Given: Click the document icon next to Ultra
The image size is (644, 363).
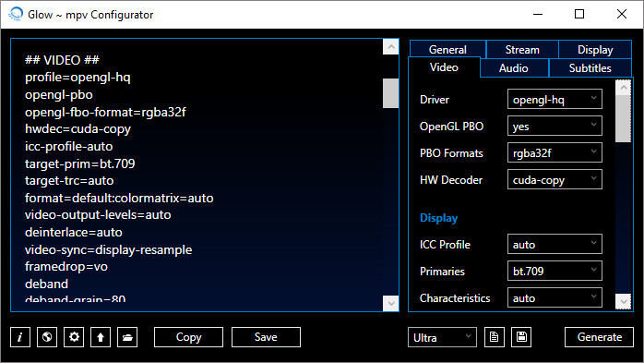Looking at the screenshot, I should 495,337.
